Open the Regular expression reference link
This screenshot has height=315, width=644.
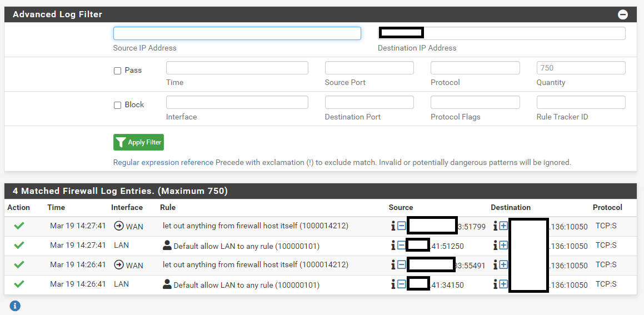[163, 162]
